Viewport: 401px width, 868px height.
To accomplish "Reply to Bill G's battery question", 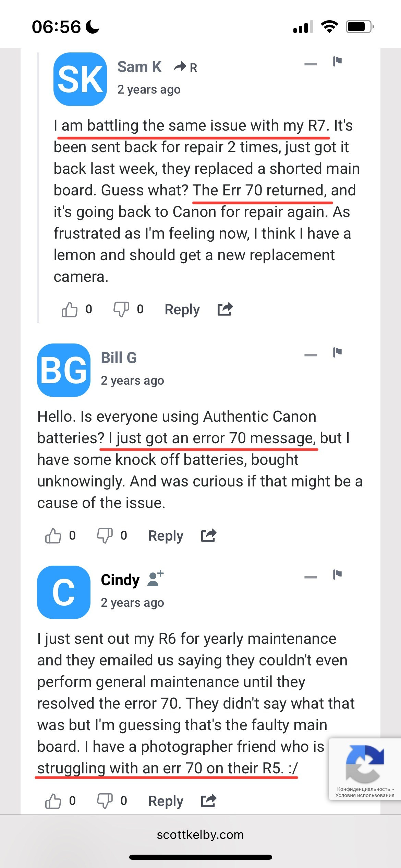I will tap(166, 536).
